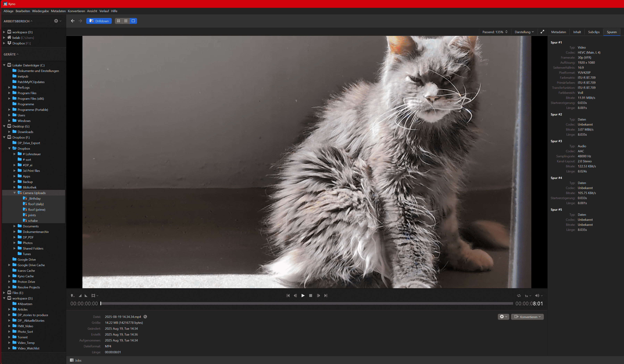Click the Konvertieren button below the player
The image size is (624, 364).
(527, 317)
